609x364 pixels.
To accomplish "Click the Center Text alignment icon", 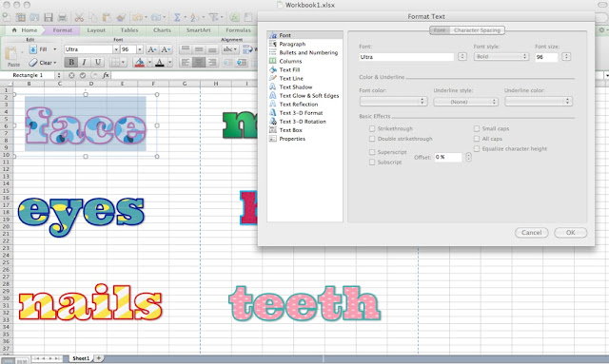I will coord(199,62).
